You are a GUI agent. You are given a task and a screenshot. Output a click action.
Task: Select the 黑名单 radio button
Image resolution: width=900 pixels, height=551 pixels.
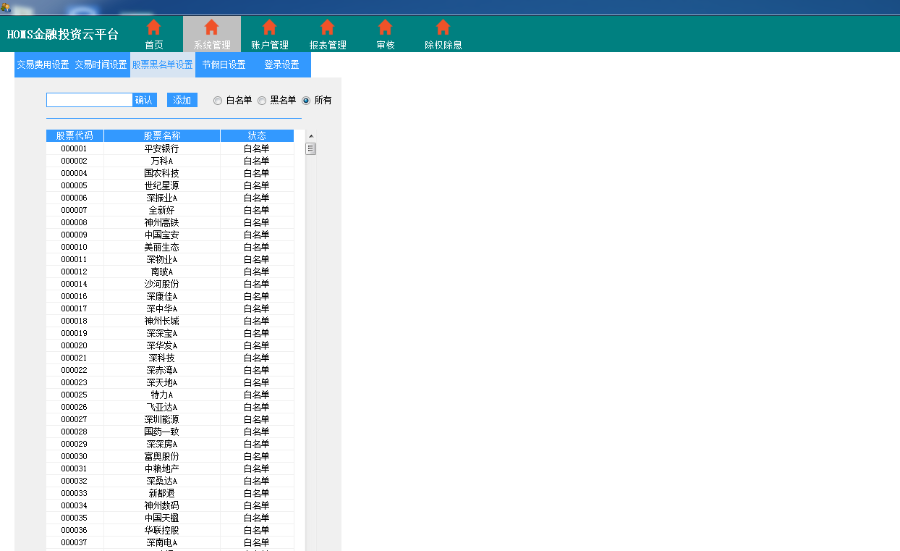(262, 100)
